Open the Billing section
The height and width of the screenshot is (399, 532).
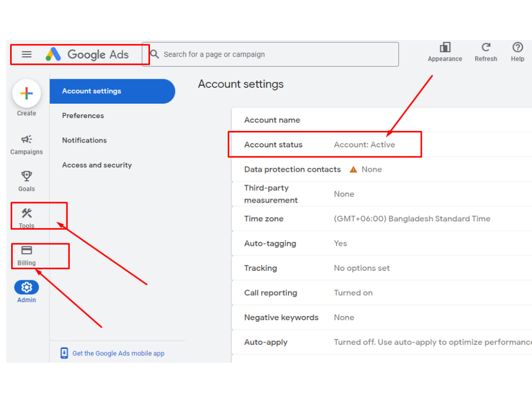pos(27,256)
